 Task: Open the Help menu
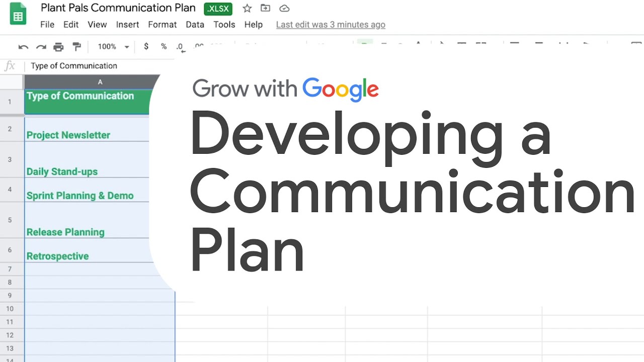254,24
